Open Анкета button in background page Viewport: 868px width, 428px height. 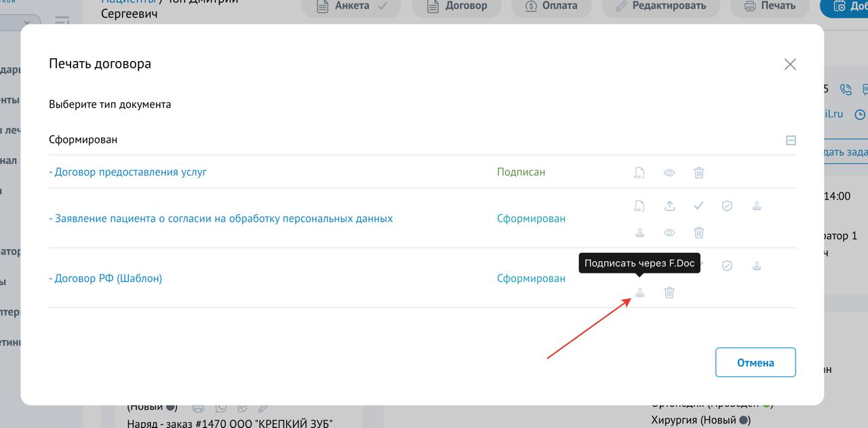pyautogui.click(x=351, y=6)
